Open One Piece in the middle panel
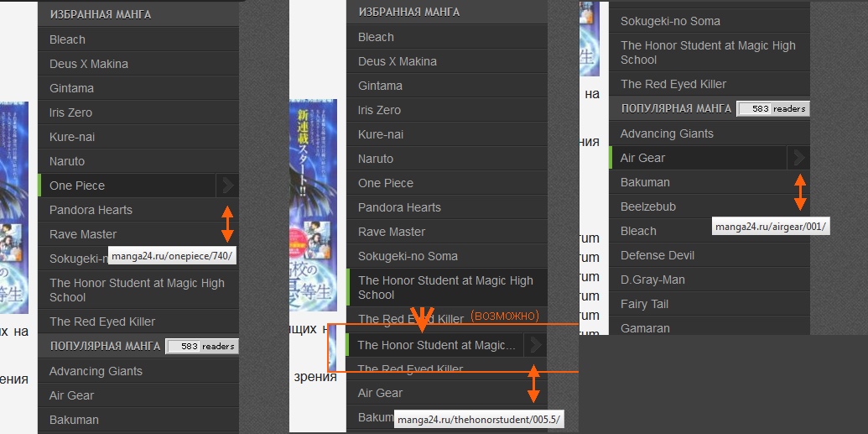Screen dimensions: 868x434 447,184
